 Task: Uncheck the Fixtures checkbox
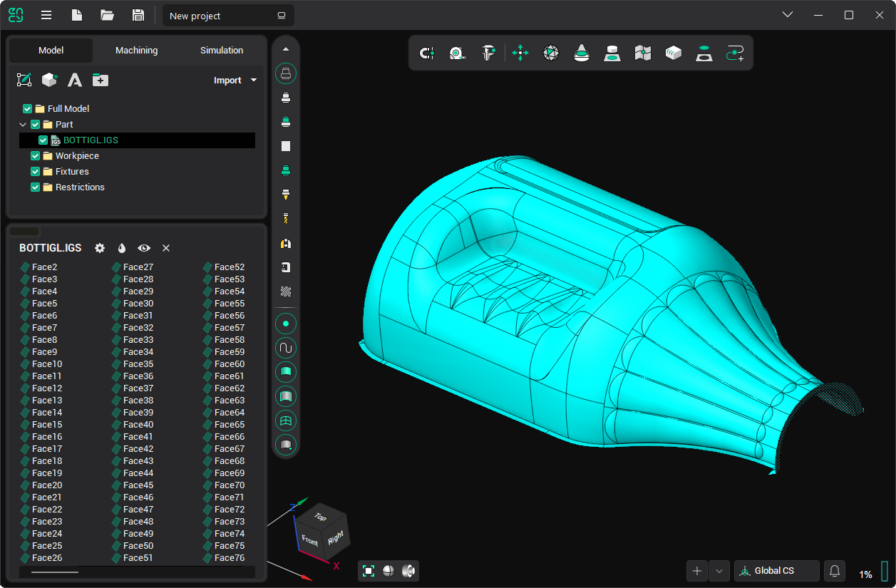[36, 172]
